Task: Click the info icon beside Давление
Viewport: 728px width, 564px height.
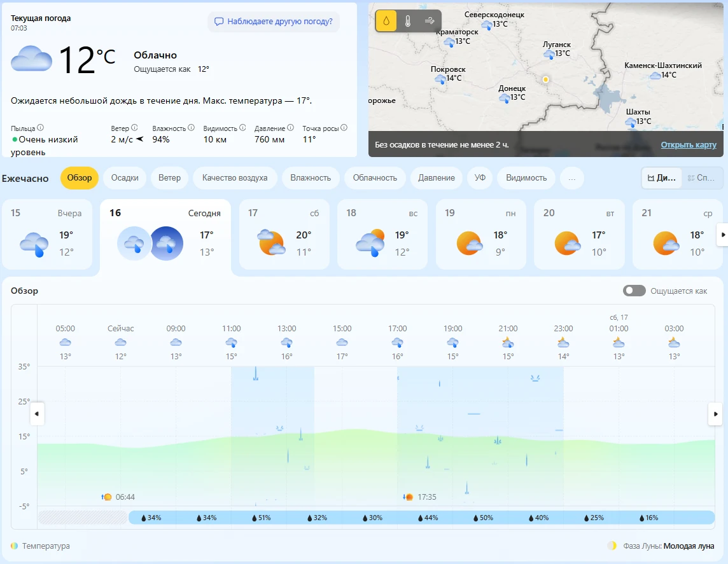Action: click(290, 128)
